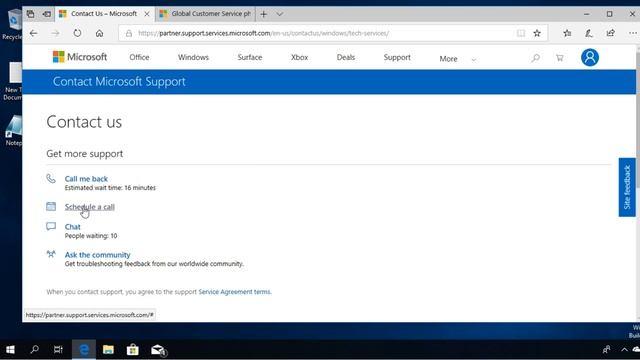Switch to the Contact Us – Microsoft tab
The image size is (640, 360).
point(104,14)
